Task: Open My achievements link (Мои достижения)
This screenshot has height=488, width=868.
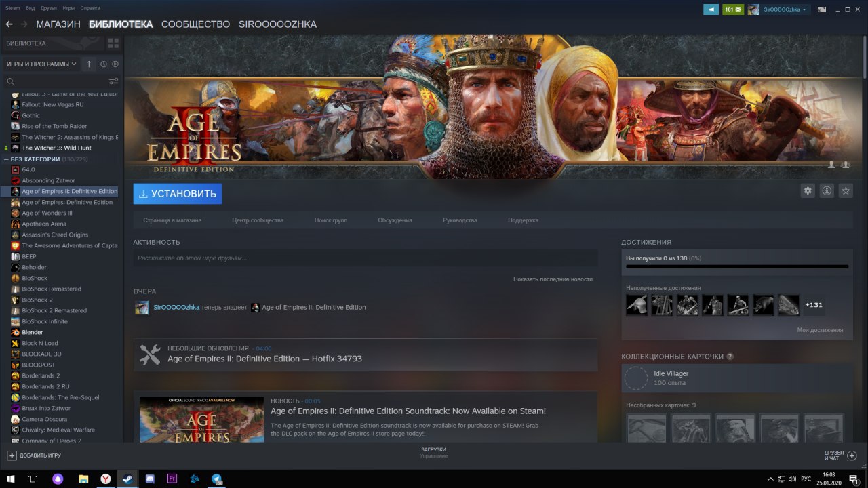Action: [820, 330]
